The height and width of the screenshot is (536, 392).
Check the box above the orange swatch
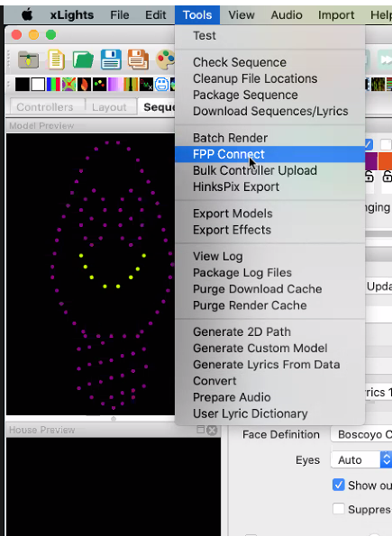click(x=387, y=144)
